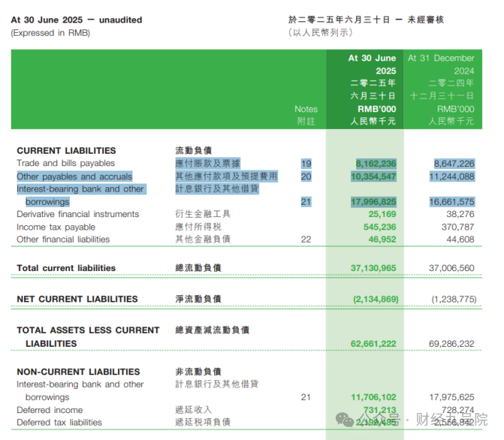Screen dimensions: 504x440
Task: Click the Chinese label 流動負債
Action: (194, 151)
